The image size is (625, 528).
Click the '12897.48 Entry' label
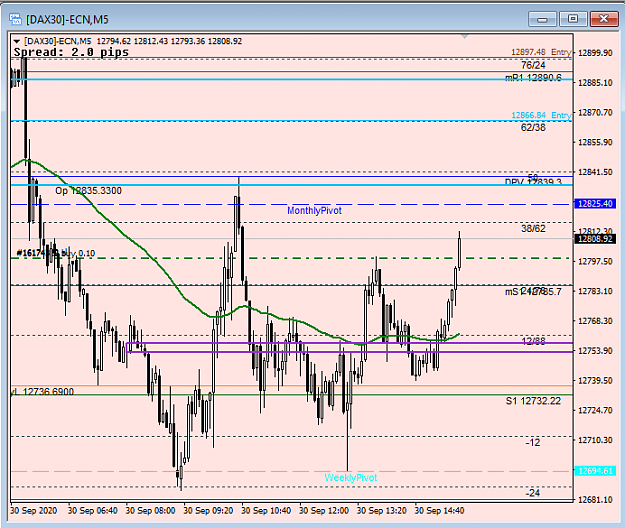tap(541, 52)
